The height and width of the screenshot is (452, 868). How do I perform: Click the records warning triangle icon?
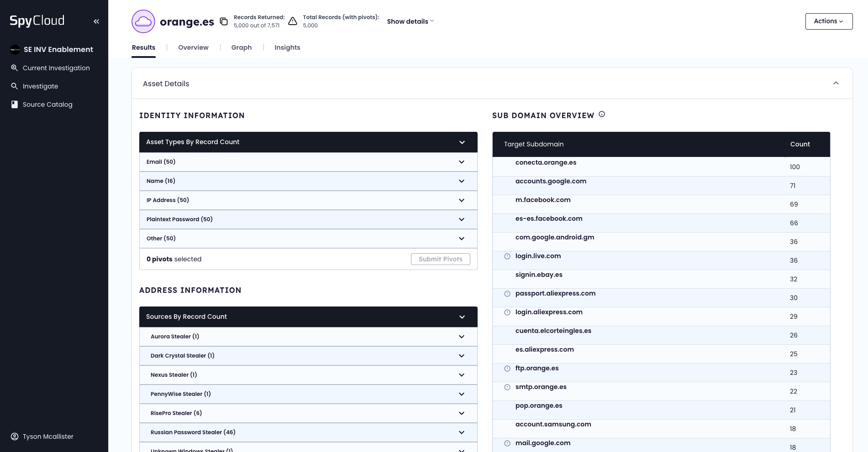tap(293, 21)
